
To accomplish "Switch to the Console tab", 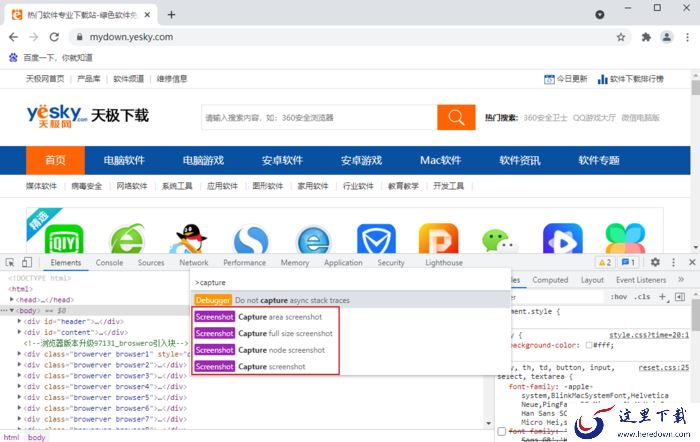I will pyautogui.click(x=109, y=263).
